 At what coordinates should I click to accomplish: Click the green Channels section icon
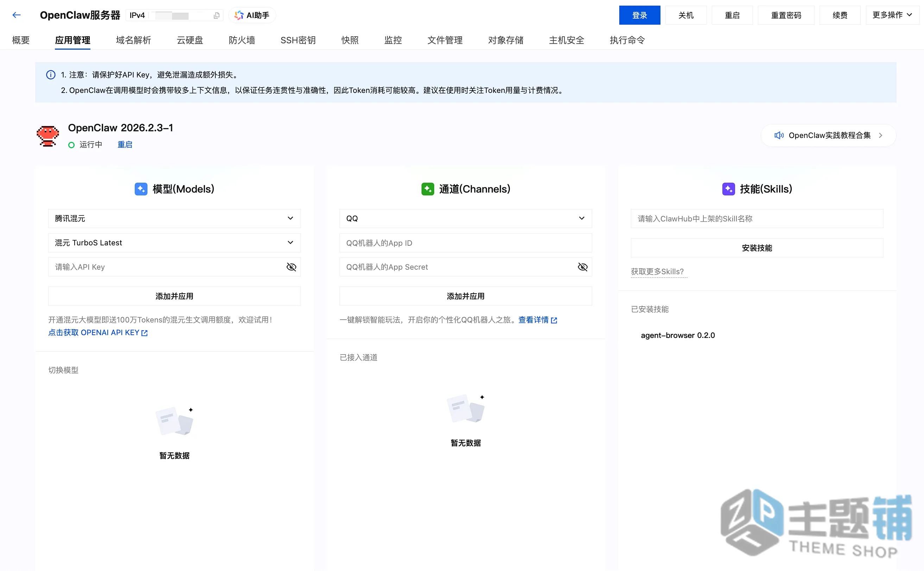428,189
